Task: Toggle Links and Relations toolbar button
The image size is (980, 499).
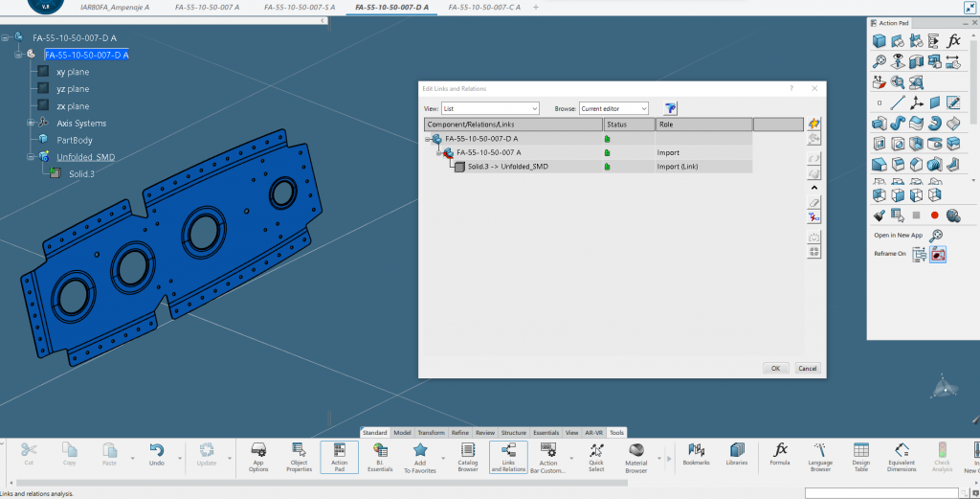Action: [508, 457]
